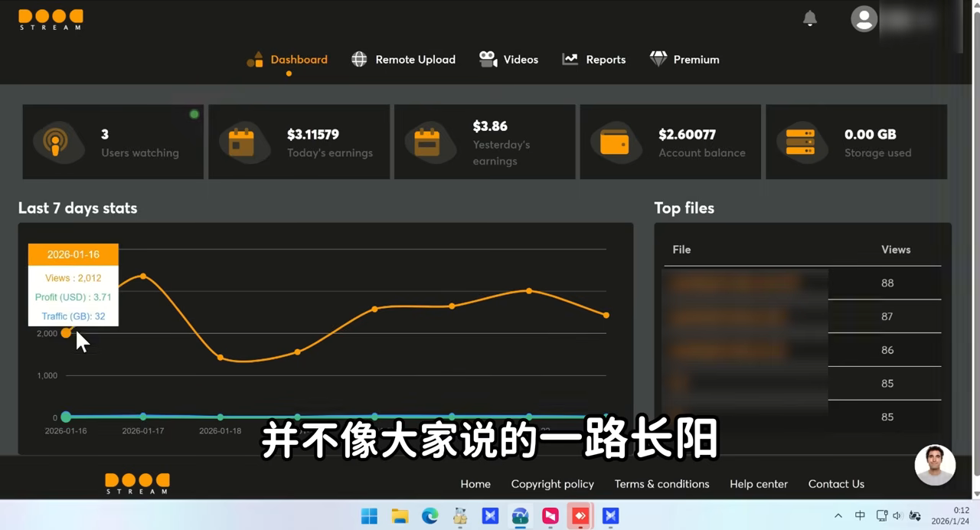Click the "Users watching" label

[140, 153]
